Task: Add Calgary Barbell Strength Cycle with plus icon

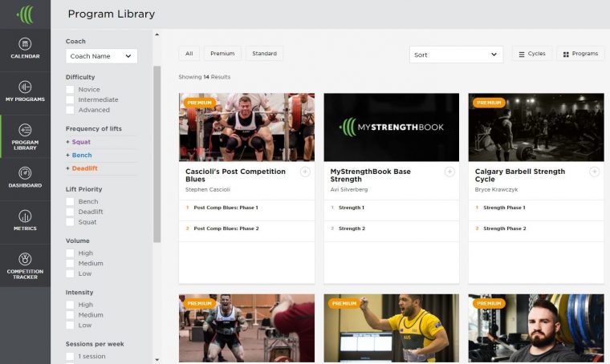Action: [595, 172]
